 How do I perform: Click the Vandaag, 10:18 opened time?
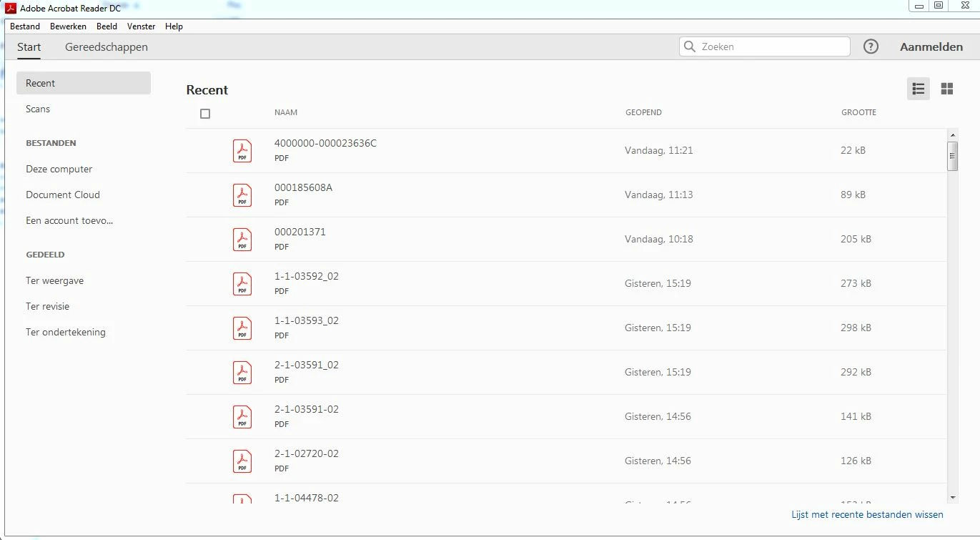click(659, 240)
